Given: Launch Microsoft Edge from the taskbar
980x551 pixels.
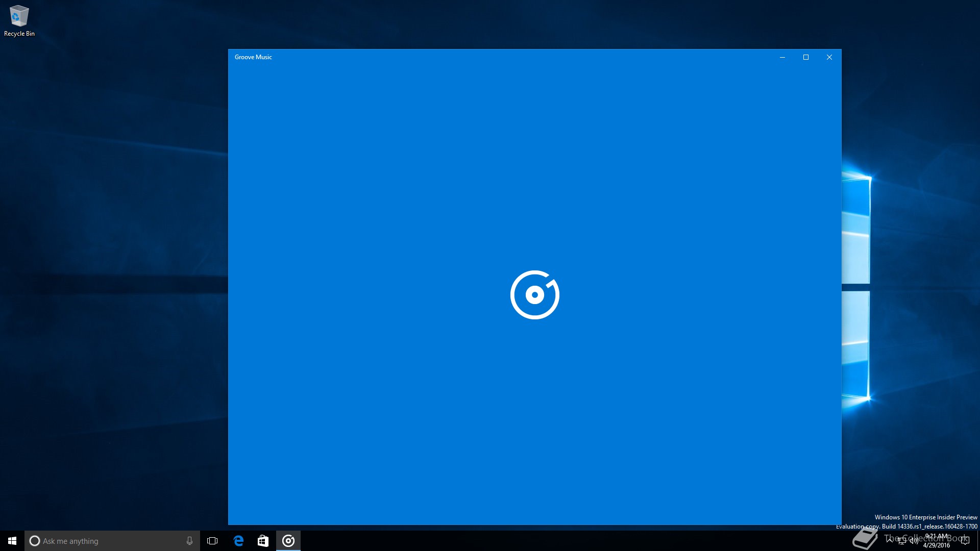Looking at the screenshot, I should point(238,541).
